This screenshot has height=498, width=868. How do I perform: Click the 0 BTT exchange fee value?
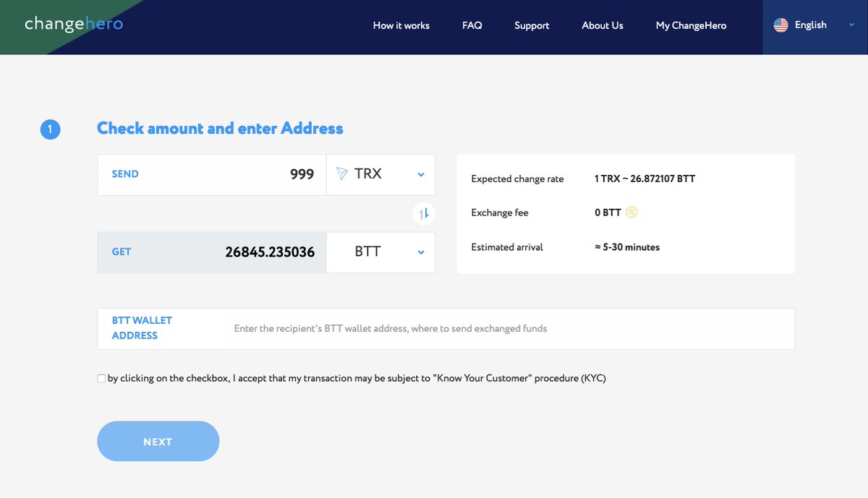608,213
